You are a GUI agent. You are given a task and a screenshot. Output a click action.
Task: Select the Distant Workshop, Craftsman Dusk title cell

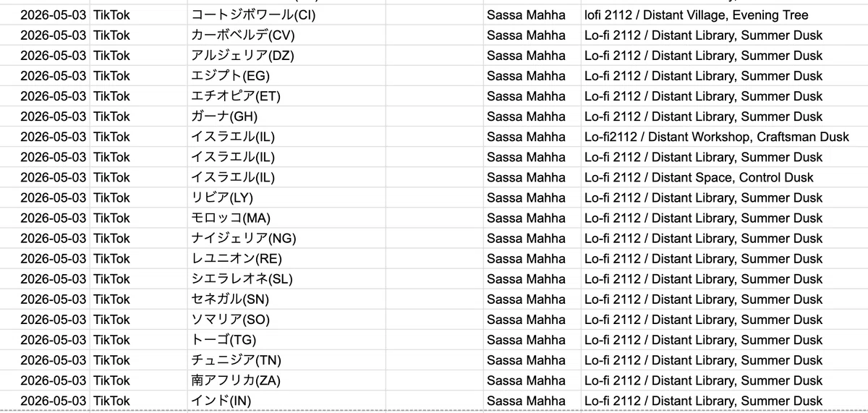[x=725, y=137]
